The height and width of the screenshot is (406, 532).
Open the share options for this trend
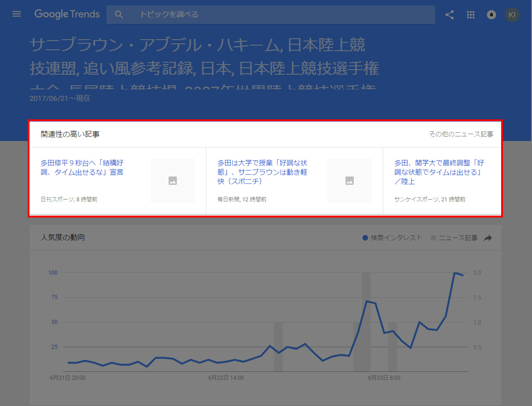pos(450,15)
